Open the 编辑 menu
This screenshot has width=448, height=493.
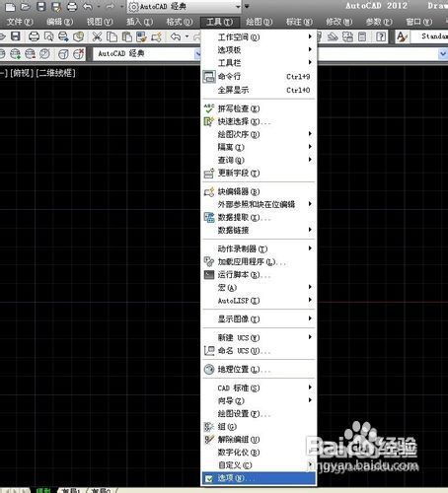[59, 22]
